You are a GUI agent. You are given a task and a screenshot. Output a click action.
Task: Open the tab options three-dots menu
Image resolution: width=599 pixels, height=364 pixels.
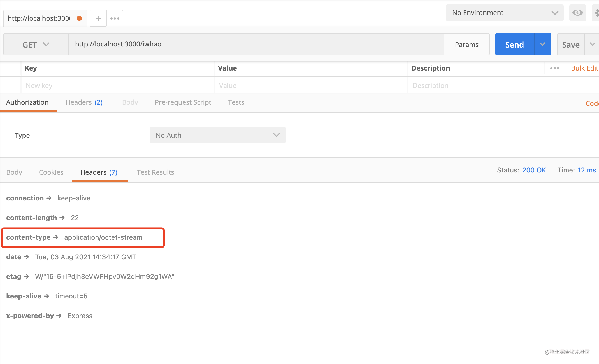click(x=115, y=18)
